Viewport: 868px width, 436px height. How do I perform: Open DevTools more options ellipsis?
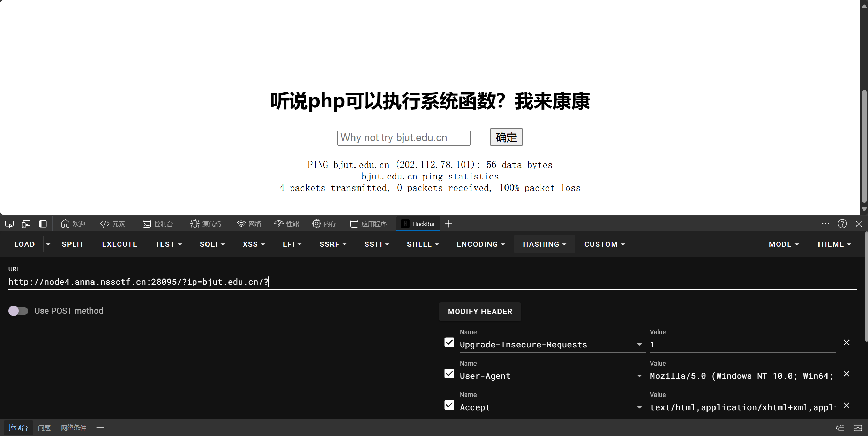pos(825,224)
